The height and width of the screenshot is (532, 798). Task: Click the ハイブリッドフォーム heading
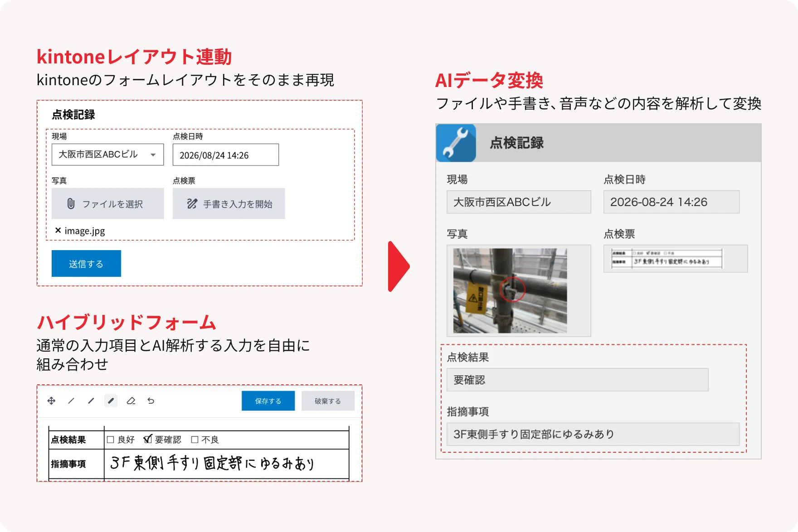point(127,322)
